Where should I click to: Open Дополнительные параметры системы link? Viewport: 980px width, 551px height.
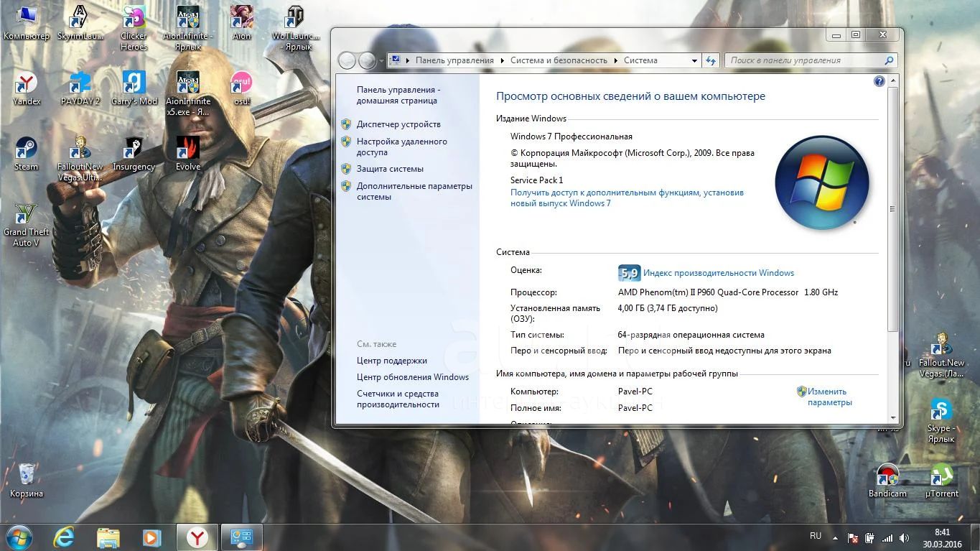point(414,191)
